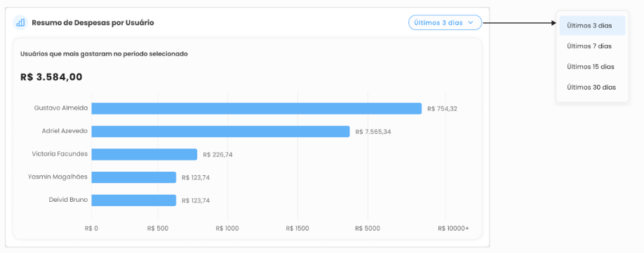The image size is (644, 253).
Task: Click the R$ 226,74 value label
Action: [217, 155]
